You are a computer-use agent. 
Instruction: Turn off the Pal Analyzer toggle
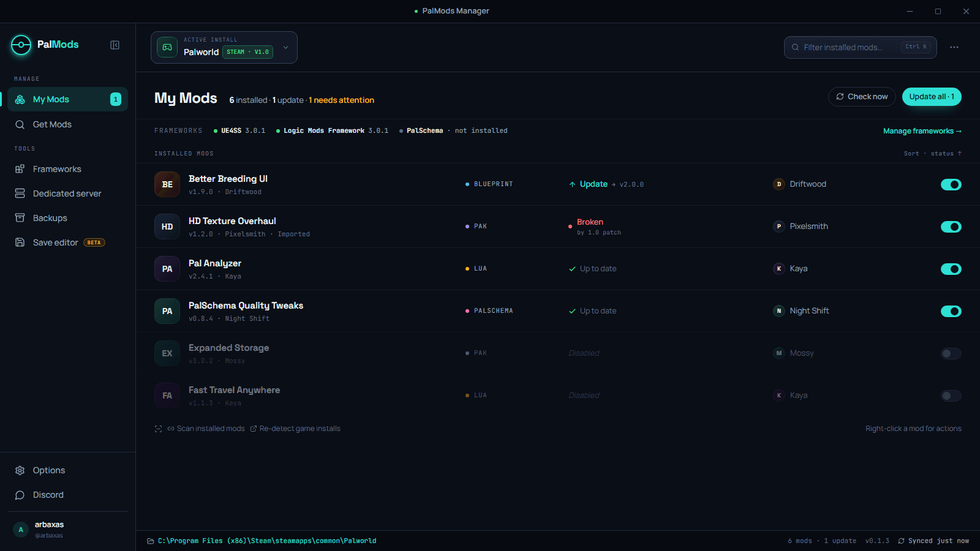coord(951,269)
